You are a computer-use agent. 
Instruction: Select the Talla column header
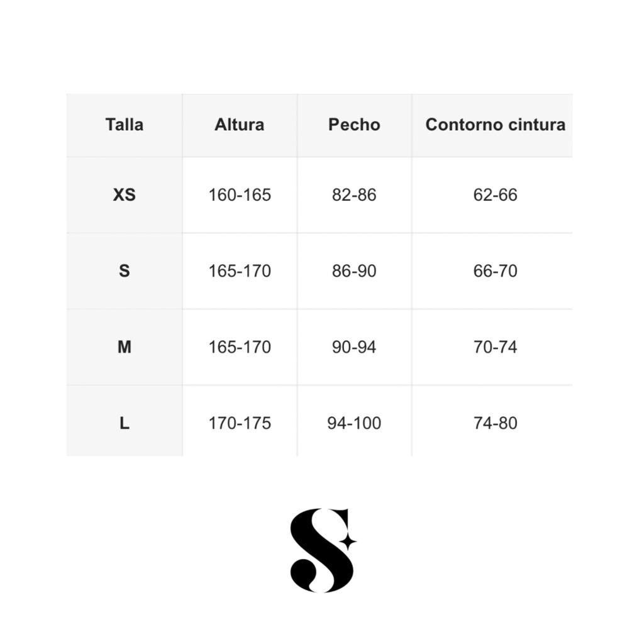(125, 125)
